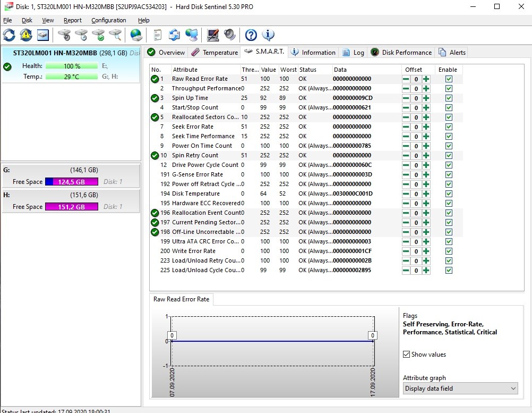532x413 pixels.
Task: Increase offset for Disk Temperature
Action: click(426, 194)
